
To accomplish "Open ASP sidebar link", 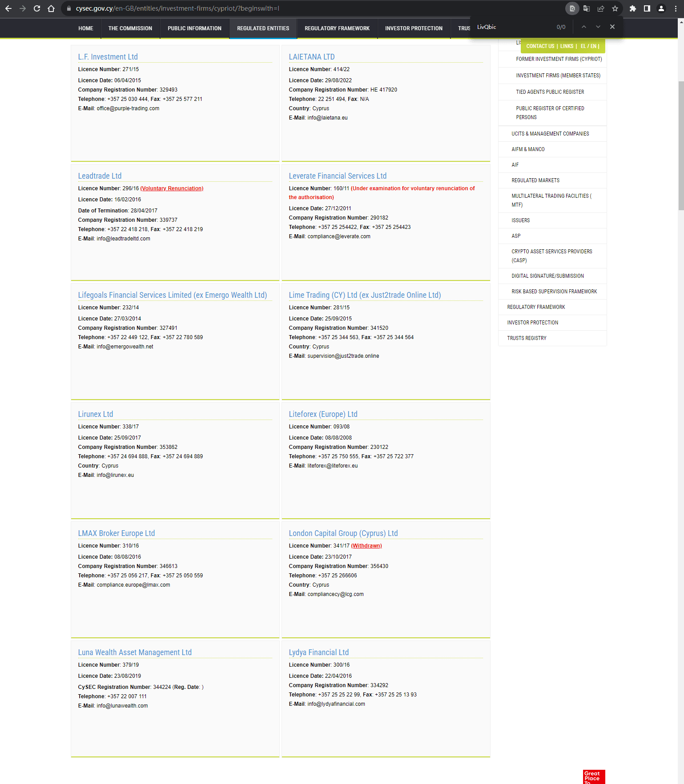I will point(516,236).
